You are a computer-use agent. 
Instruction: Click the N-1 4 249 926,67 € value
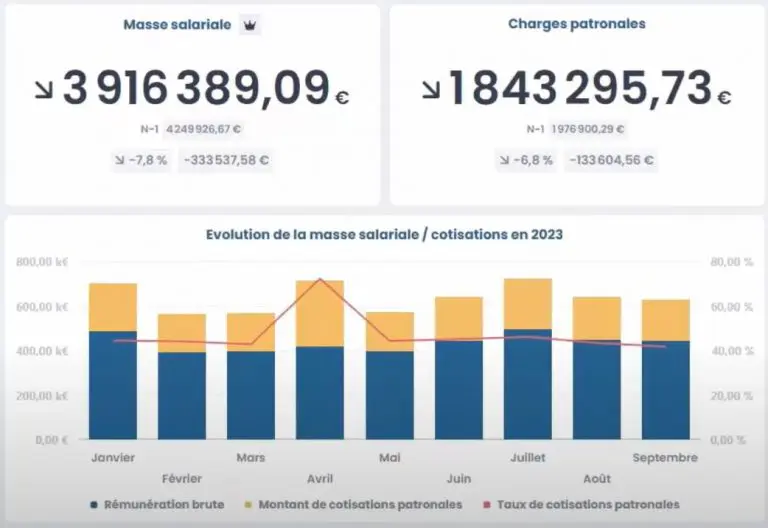click(x=204, y=129)
